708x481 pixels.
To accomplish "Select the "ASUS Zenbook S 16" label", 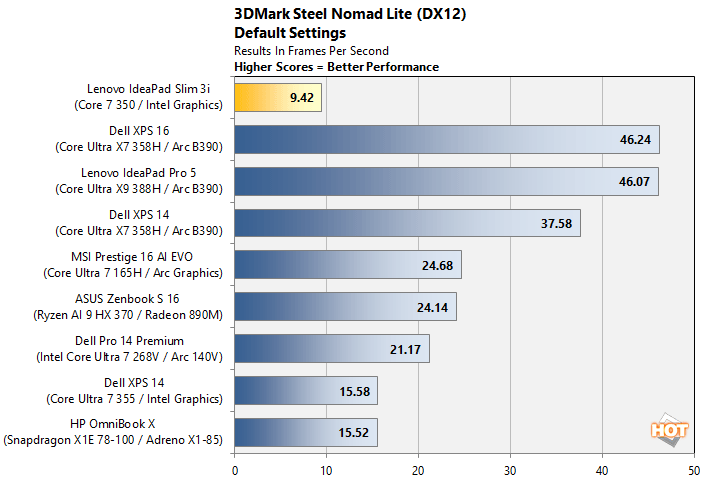I will 127,299.
